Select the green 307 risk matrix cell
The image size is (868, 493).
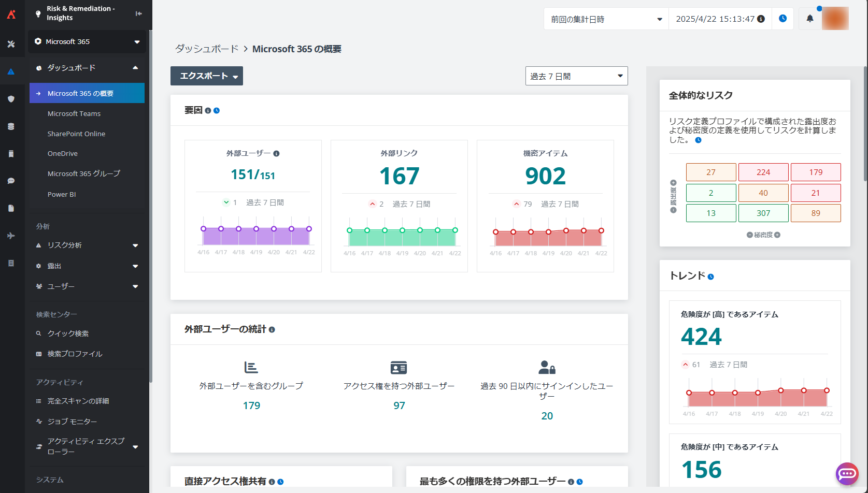click(763, 213)
